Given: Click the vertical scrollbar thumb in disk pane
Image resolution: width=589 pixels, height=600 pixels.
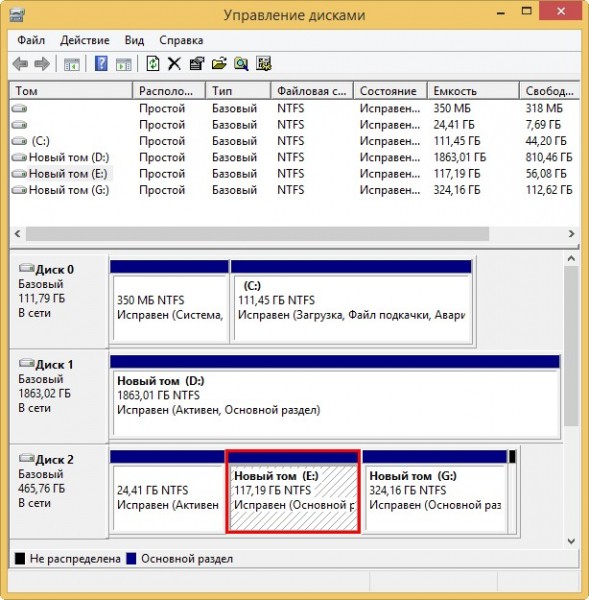Looking at the screenshot, I should (571, 346).
